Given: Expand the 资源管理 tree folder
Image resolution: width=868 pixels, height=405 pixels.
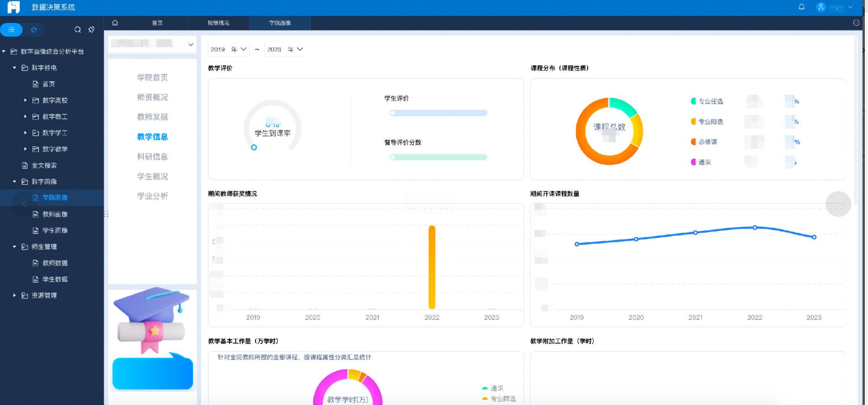Looking at the screenshot, I should [x=14, y=295].
